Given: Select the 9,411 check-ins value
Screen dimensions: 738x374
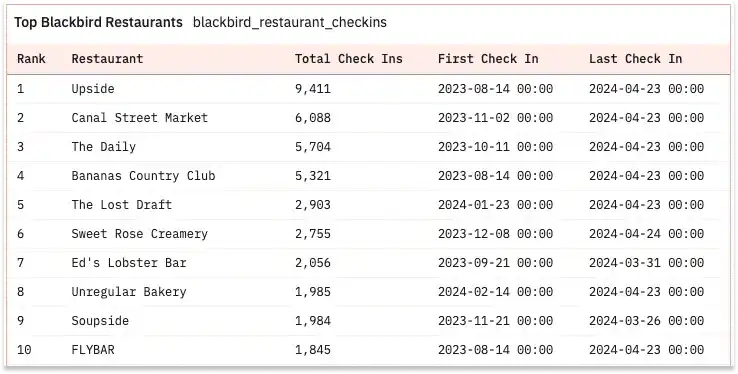Looking at the screenshot, I should [313, 89].
